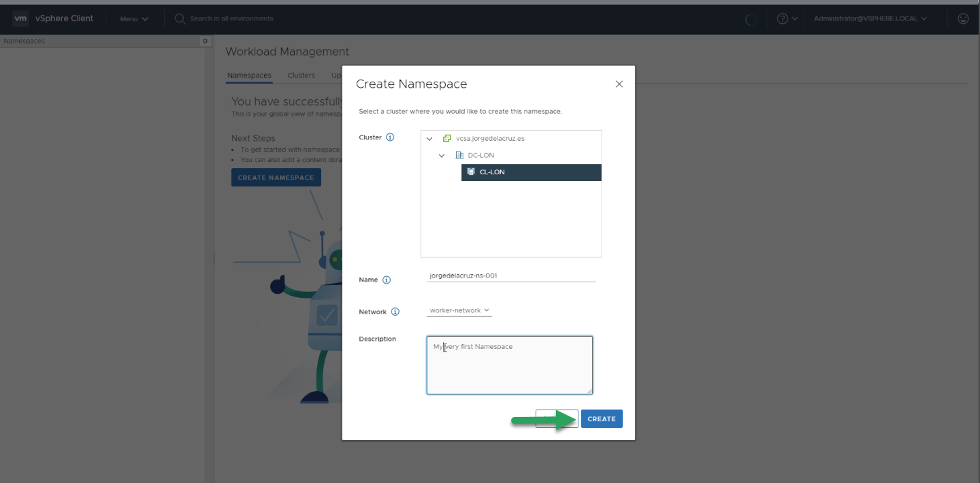Click the refresh spinner icon in the header

pyautogui.click(x=751, y=20)
